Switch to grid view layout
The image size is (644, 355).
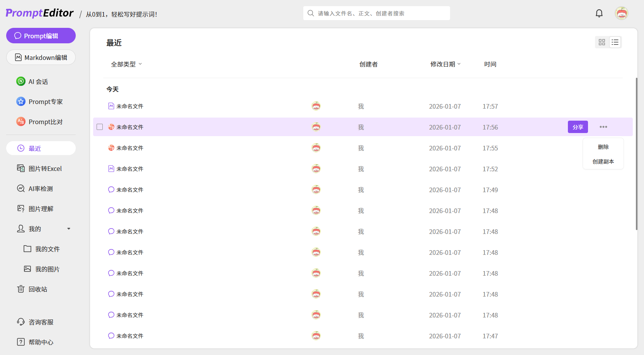point(602,42)
